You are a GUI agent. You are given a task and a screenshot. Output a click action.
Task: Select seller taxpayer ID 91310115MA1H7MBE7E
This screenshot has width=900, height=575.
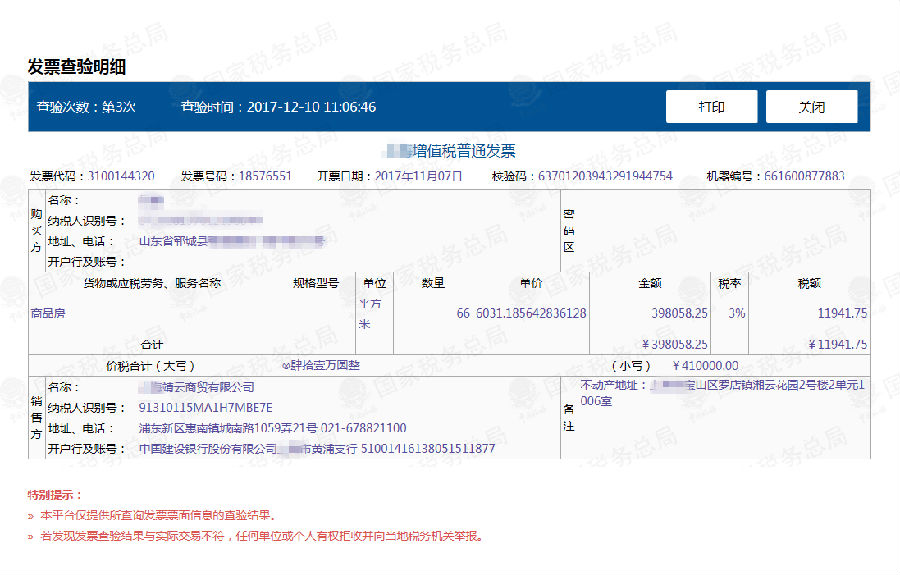(x=204, y=407)
